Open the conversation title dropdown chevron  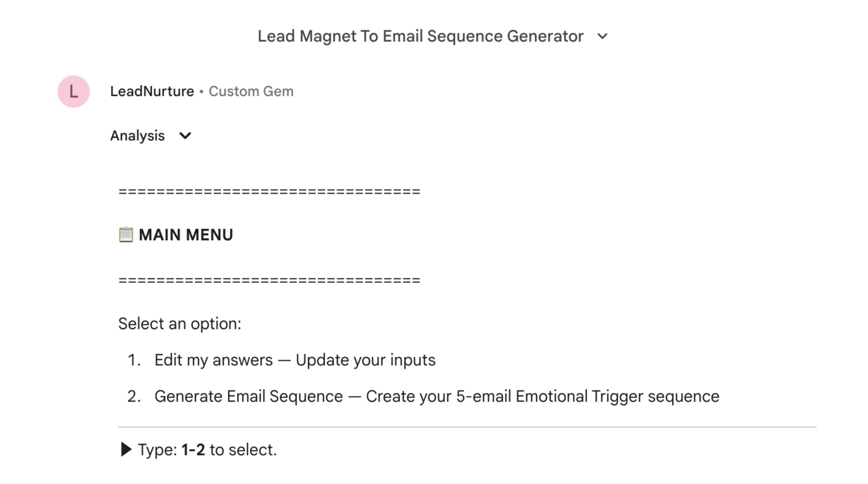602,36
